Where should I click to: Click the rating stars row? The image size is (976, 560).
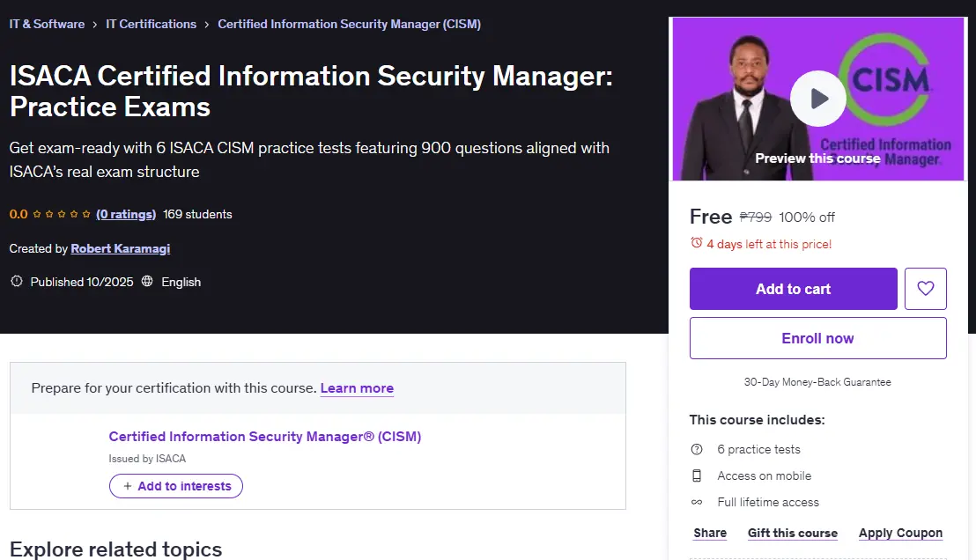[61, 214]
